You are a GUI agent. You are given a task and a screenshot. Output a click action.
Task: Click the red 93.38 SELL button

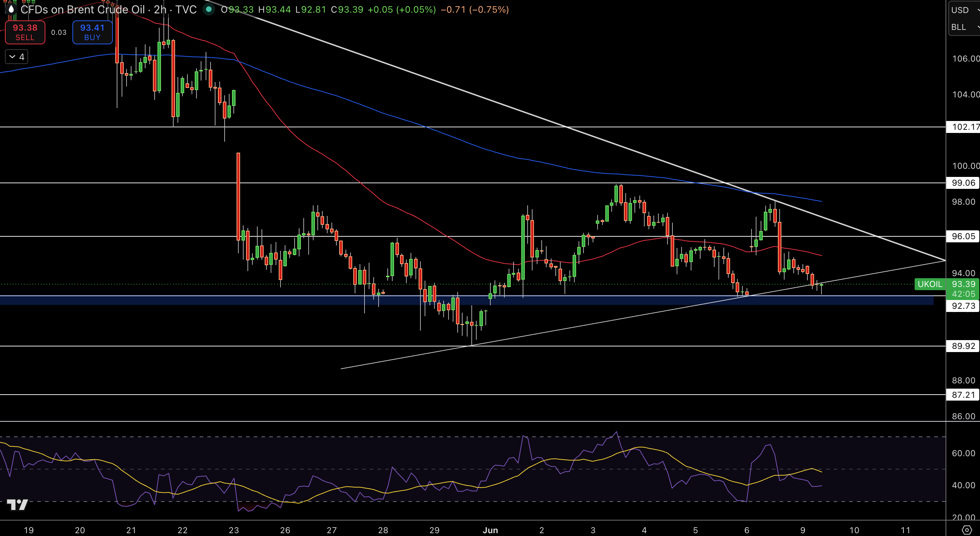click(x=25, y=32)
